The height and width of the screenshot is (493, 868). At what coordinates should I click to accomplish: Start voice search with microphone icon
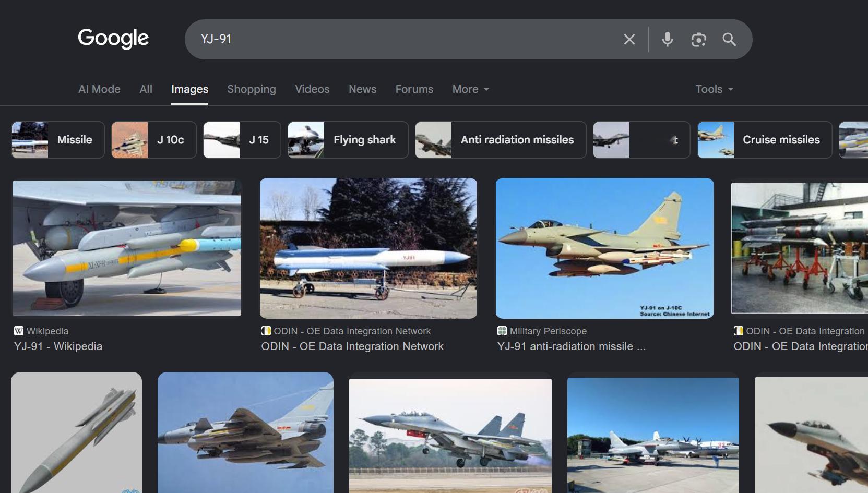[667, 39]
